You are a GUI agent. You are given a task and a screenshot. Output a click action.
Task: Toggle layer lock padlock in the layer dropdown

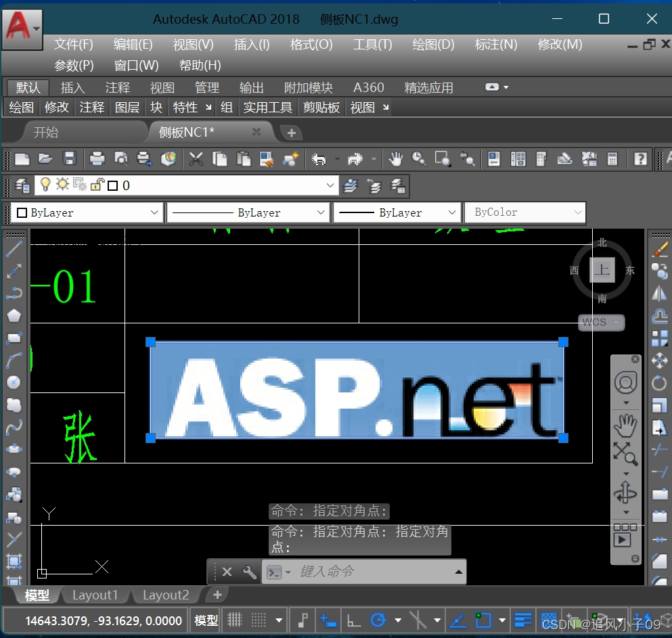[x=97, y=185]
